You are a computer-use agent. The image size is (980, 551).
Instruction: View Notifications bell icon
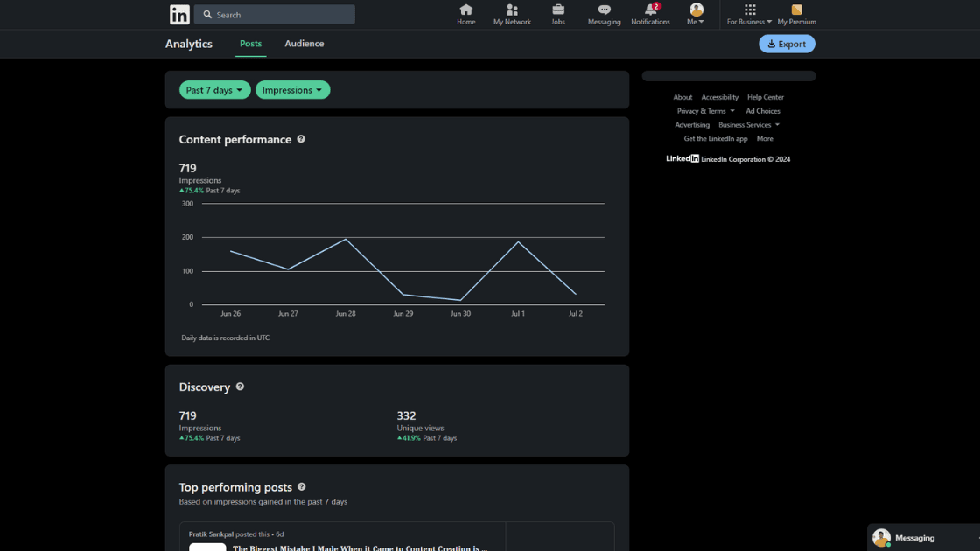pos(650,10)
